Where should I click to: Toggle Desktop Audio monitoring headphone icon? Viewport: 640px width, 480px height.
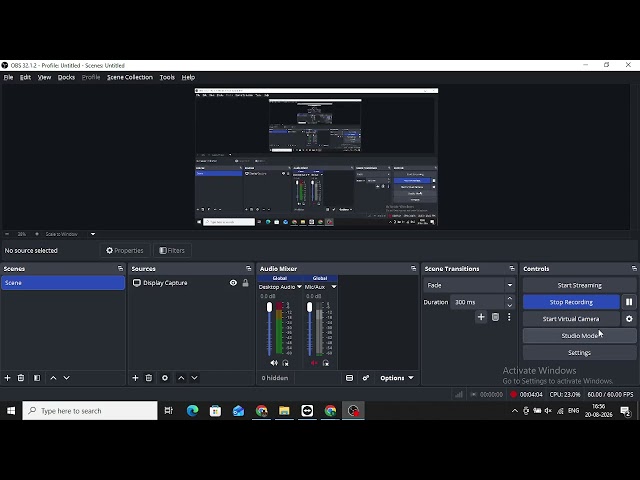click(285, 363)
